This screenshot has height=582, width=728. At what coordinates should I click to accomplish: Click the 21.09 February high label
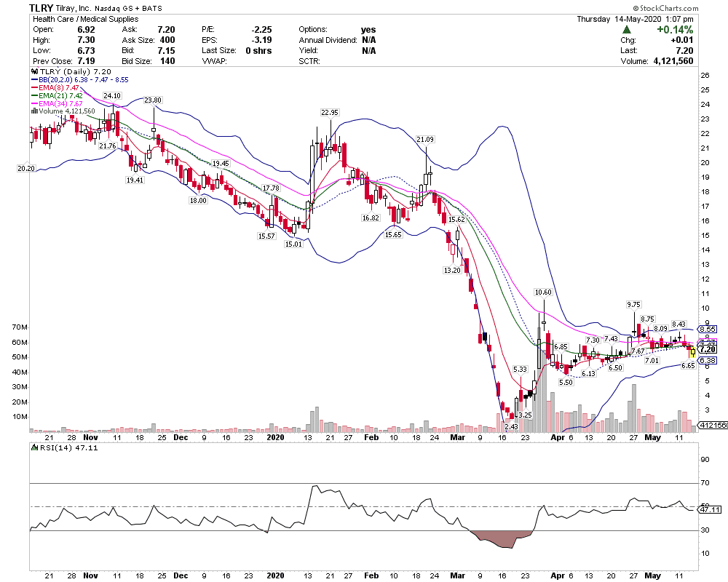click(425, 139)
